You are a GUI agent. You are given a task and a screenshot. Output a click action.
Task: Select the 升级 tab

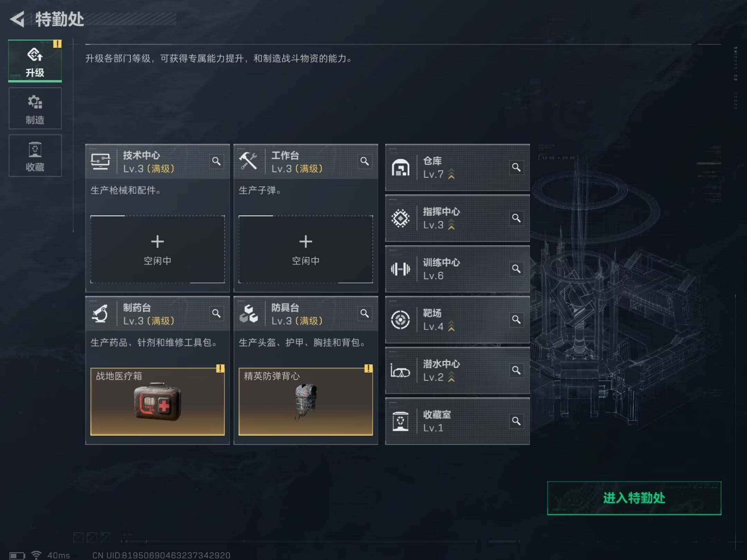(x=35, y=61)
